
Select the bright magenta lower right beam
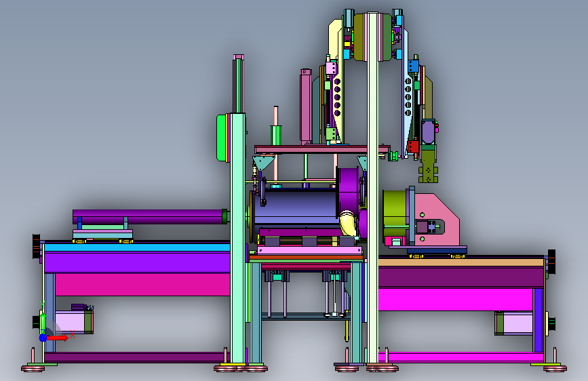click(x=455, y=299)
